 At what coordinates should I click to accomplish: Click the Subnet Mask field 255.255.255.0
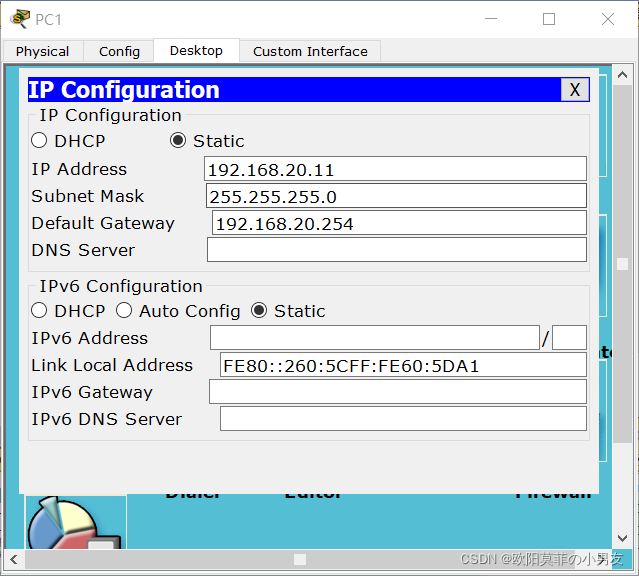(x=396, y=196)
